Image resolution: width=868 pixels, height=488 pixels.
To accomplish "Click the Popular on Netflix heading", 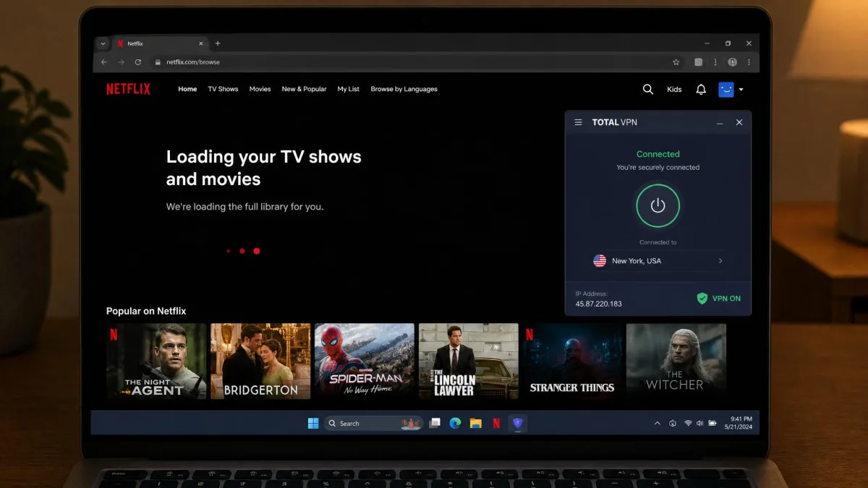I will click(x=146, y=311).
